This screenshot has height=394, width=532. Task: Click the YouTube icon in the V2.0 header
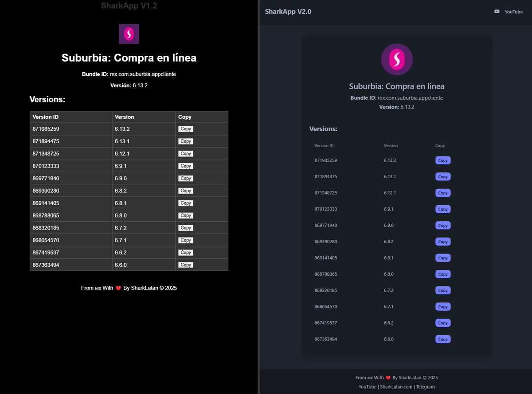pos(497,12)
